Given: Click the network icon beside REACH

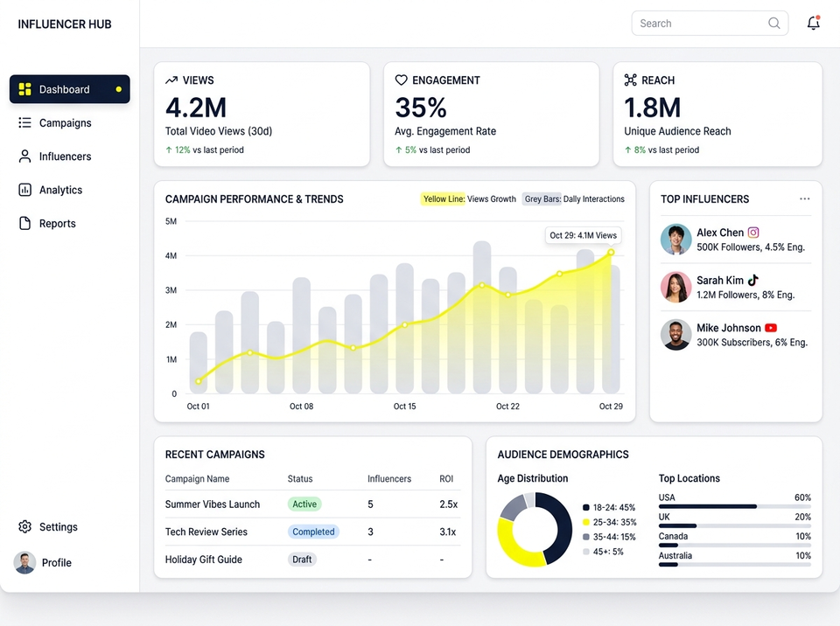Looking at the screenshot, I should (631, 80).
